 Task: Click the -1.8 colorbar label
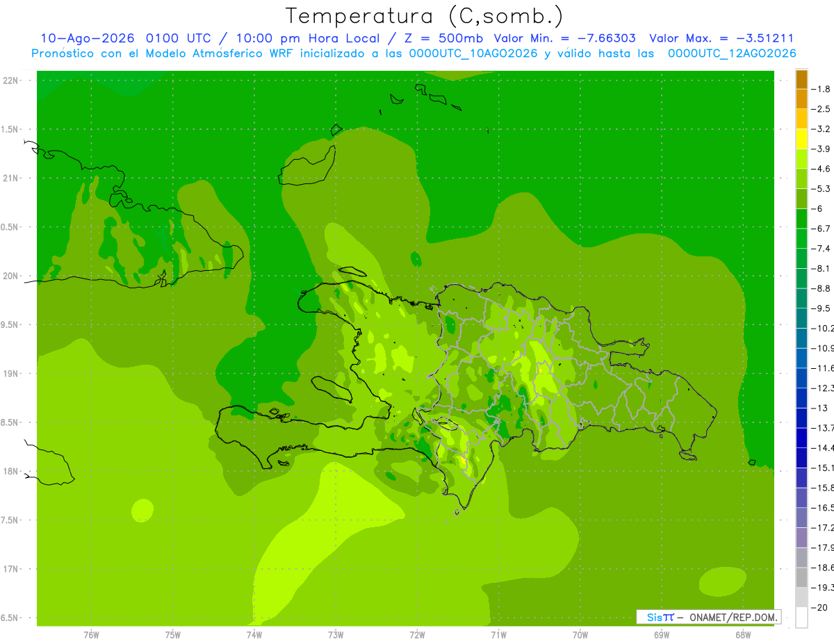[x=820, y=89]
